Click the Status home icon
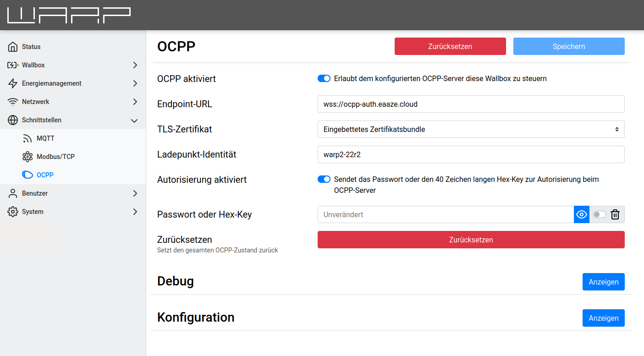 coord(13,47)
